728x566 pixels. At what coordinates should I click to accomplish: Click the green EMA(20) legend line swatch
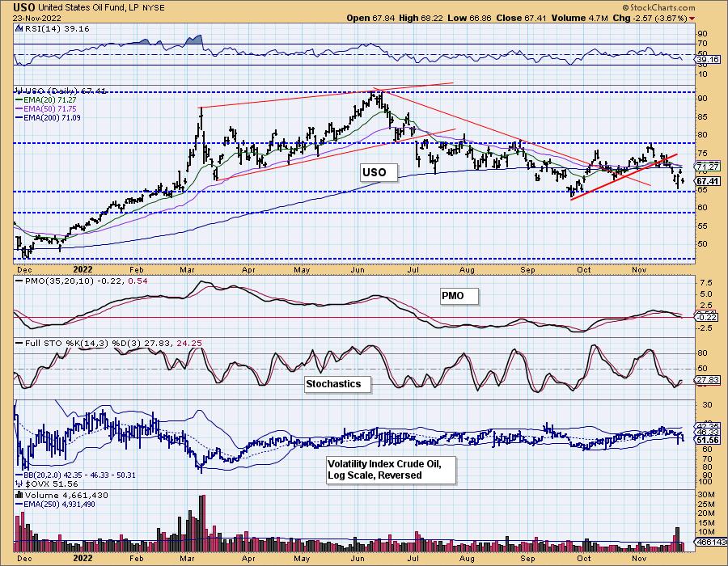coord(19,99)
